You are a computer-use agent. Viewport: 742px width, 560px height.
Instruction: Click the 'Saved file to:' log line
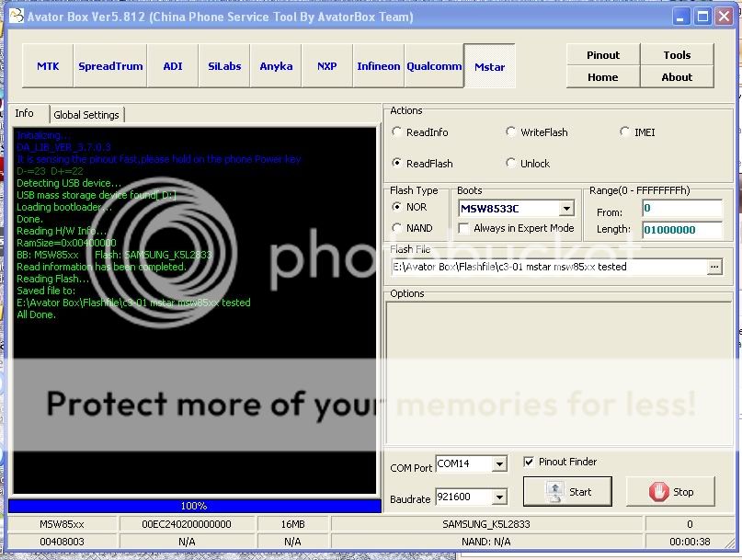[46, 291]
